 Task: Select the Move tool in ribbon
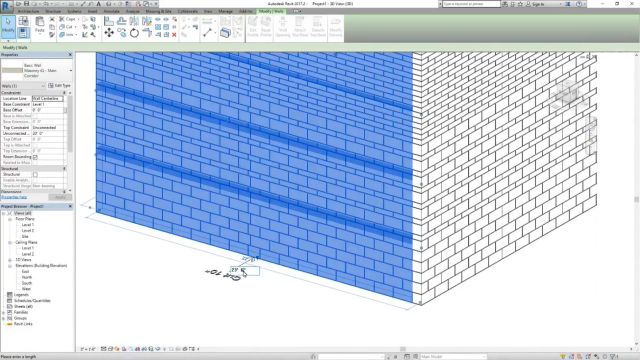pyautogui.click(x=109, y=33)
